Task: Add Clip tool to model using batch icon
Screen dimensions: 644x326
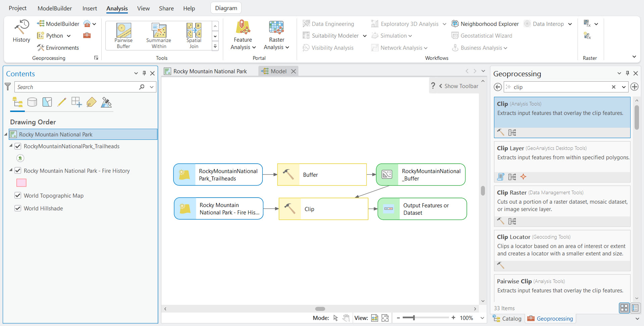Action: click(512, 132)
